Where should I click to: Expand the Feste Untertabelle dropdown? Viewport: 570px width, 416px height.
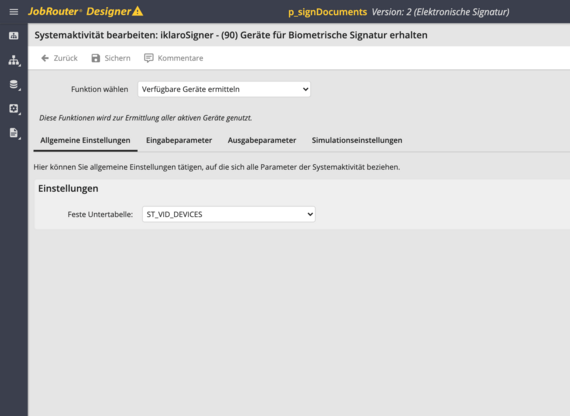pyautogui.click(x=229, y=215)
